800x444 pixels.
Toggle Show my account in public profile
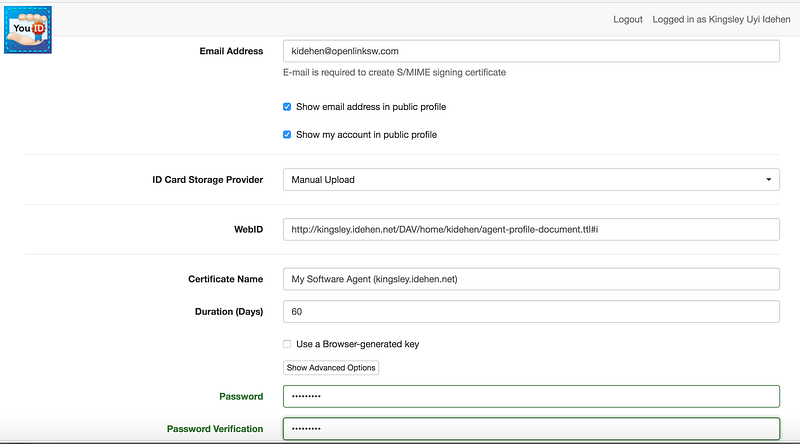tap(287, 135)
